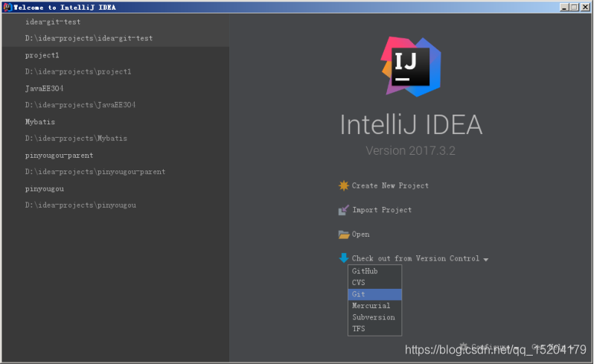Click the path D:\idea-projects\pinyougou
The height and width of the screenshot is (364, 594).
[x=80, y=205]
